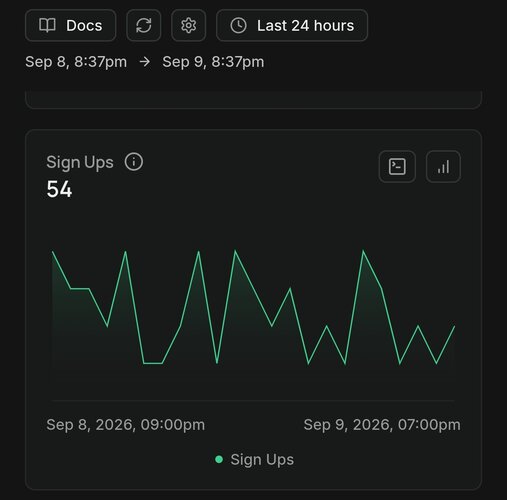This screenshot has width=507, height=500.
Task: Click the Sign Ups card title
Action: [x=80, y=162]
